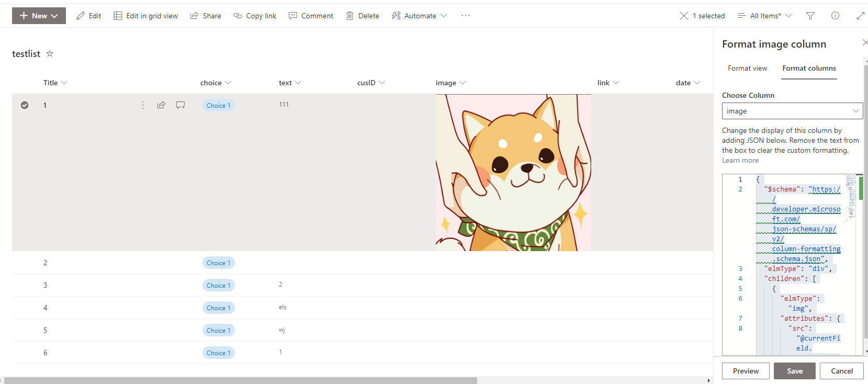Screen dimensions: 868x384
Task: Open date column header menu
Action: point(688,83)
